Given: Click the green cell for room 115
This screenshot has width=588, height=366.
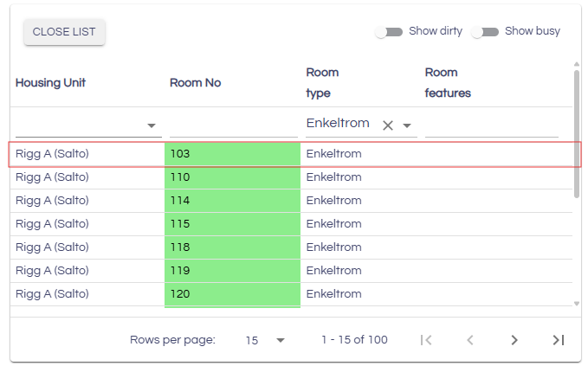Looking at the screenshot, I should [x=232, y=224].
